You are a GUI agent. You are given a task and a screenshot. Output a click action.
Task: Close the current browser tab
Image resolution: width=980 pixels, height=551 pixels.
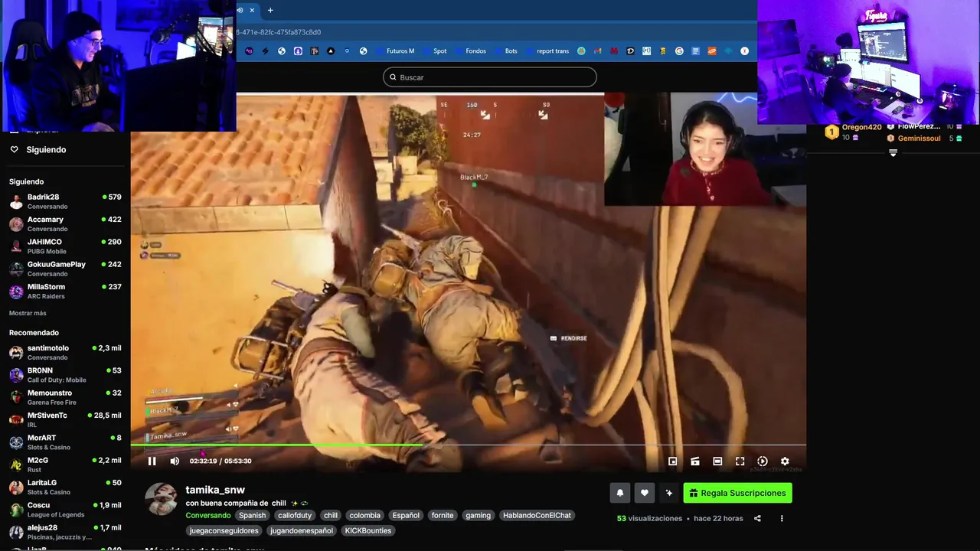click(x=252, y=10)
